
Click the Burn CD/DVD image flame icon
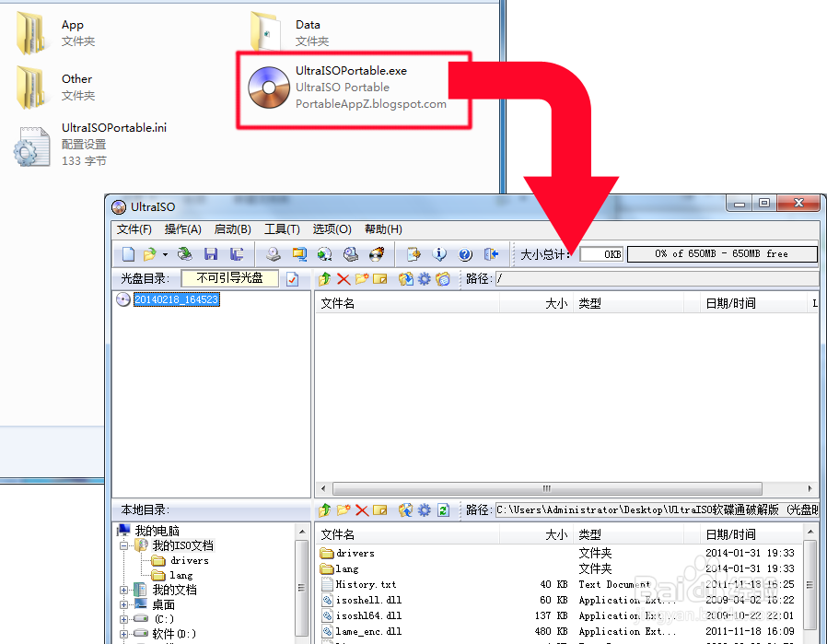click(x=377, y=254)
